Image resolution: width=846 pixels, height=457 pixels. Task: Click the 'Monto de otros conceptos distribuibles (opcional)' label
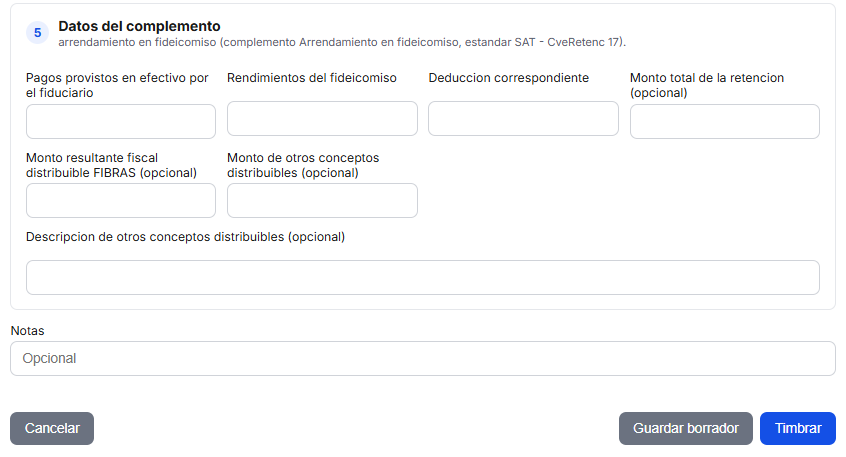(303, 165)
